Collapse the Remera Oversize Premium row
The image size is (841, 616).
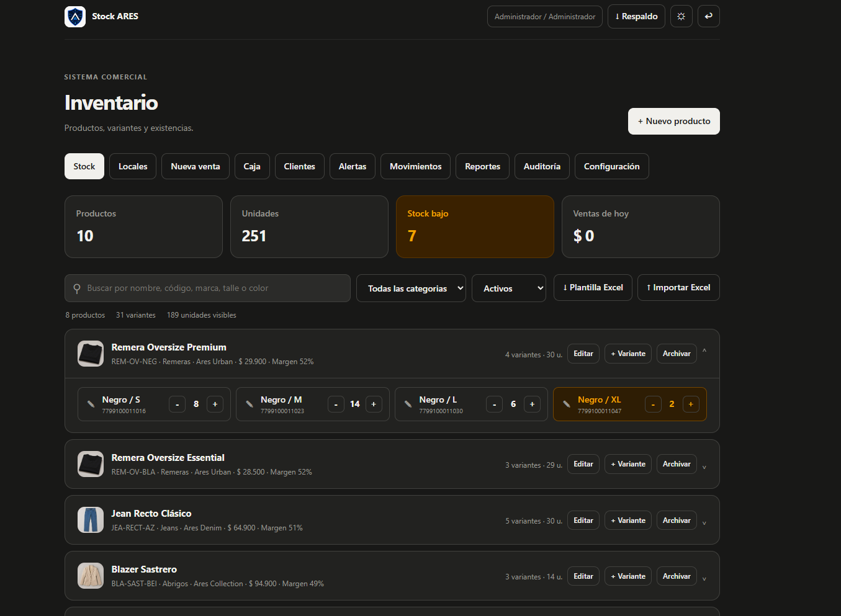pyautogui.click(x=704, y=352)
